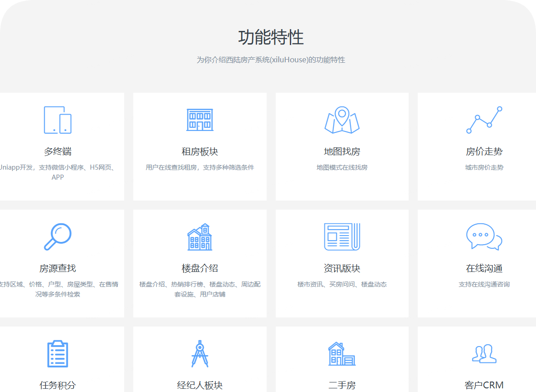Click the 房价走势 heading text
This screenshot has width=536, height=392.
[484, 151]
